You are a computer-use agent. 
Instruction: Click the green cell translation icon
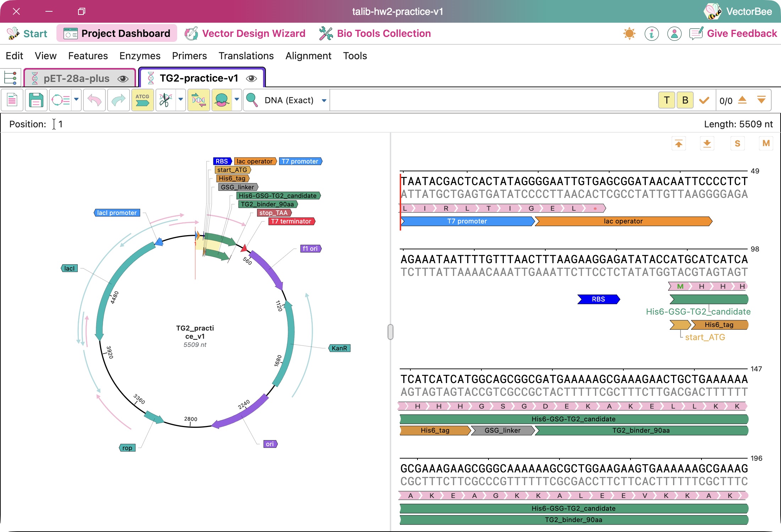click(222, 100)
